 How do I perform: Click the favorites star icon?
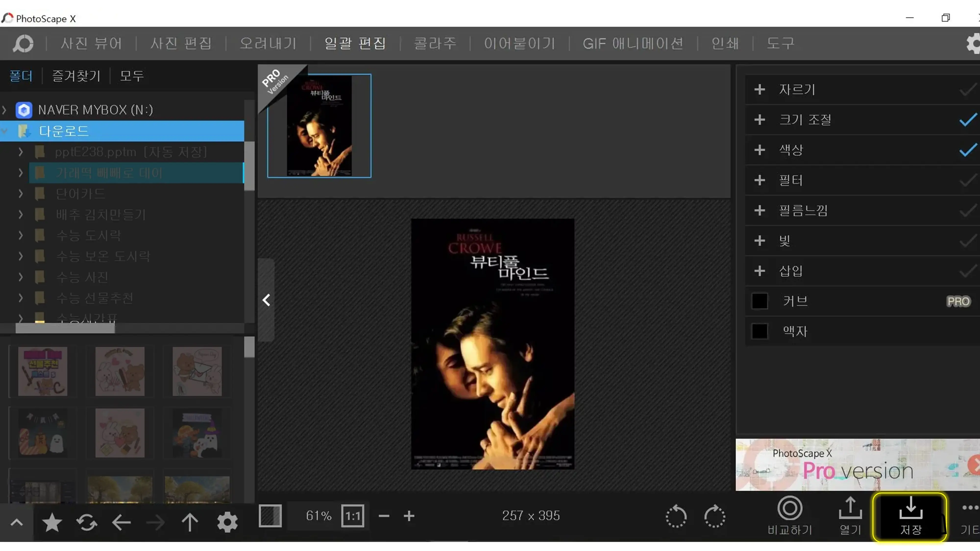(x=52, y=523)
